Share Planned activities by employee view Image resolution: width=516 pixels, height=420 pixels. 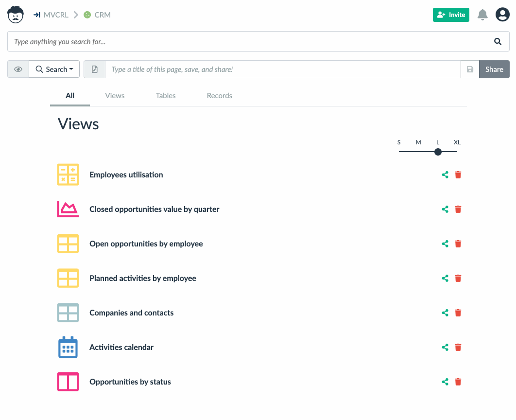coord(445,279)
